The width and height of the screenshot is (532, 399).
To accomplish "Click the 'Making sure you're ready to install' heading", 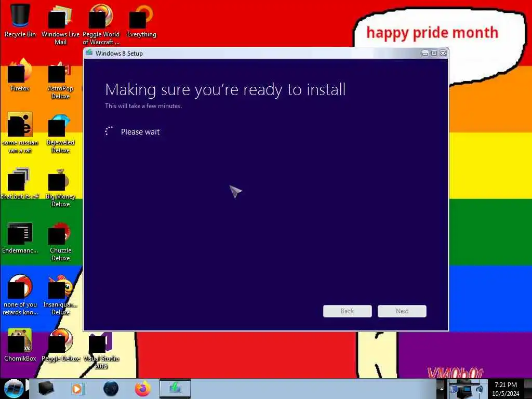I will [225, 90].
